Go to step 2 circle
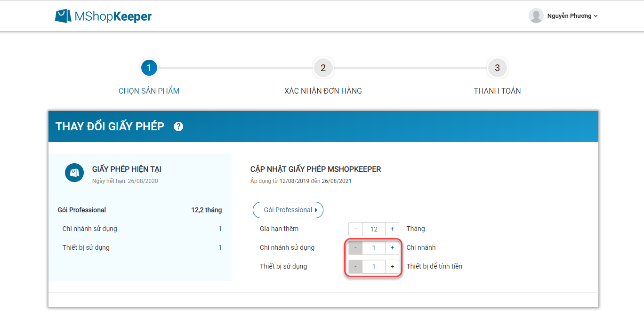The height and width of the screenshot is (326, 644). coord(323,68)
